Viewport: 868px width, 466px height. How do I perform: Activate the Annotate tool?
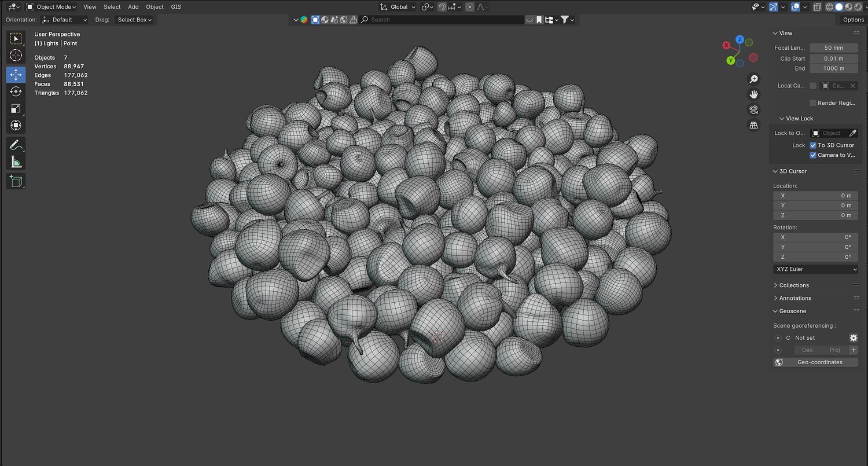point(16,145)
